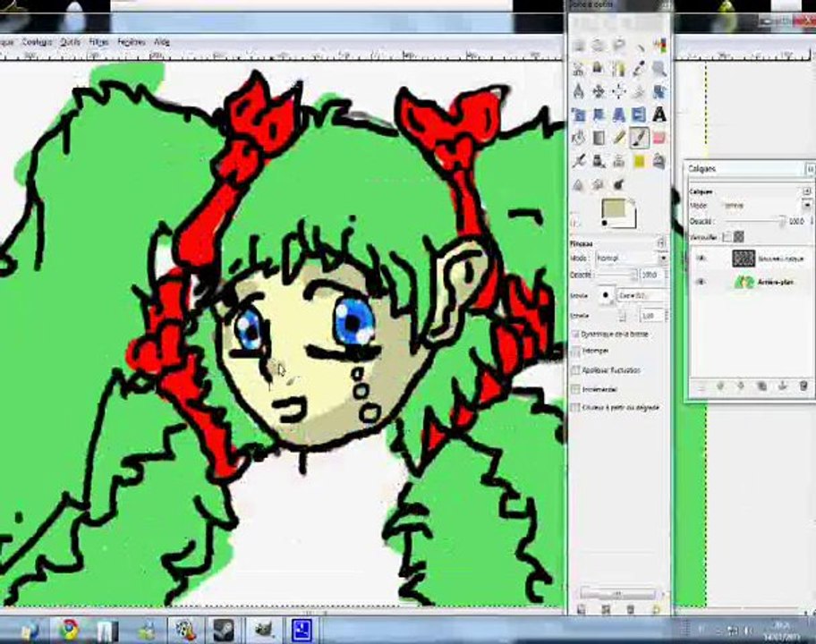Select the Rectangle Select tool
This screenshot has height=644, width=816.
tap(578, 46)
